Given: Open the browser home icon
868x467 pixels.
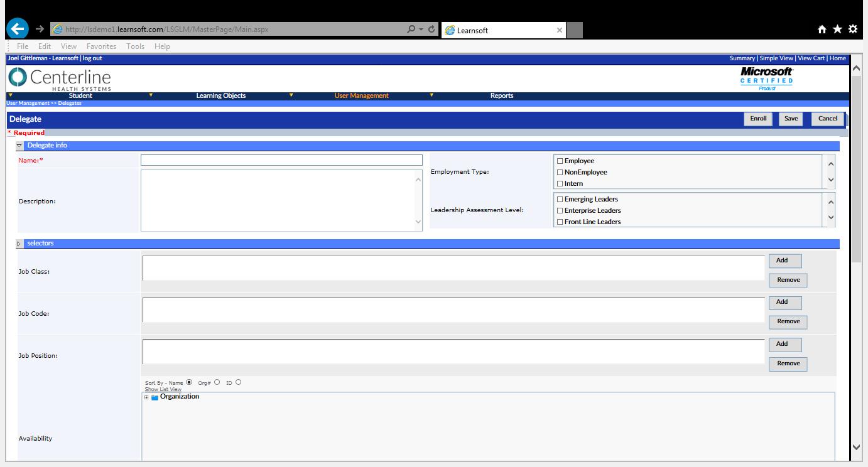Looking at the screenshot, I should tap(822, 30).
